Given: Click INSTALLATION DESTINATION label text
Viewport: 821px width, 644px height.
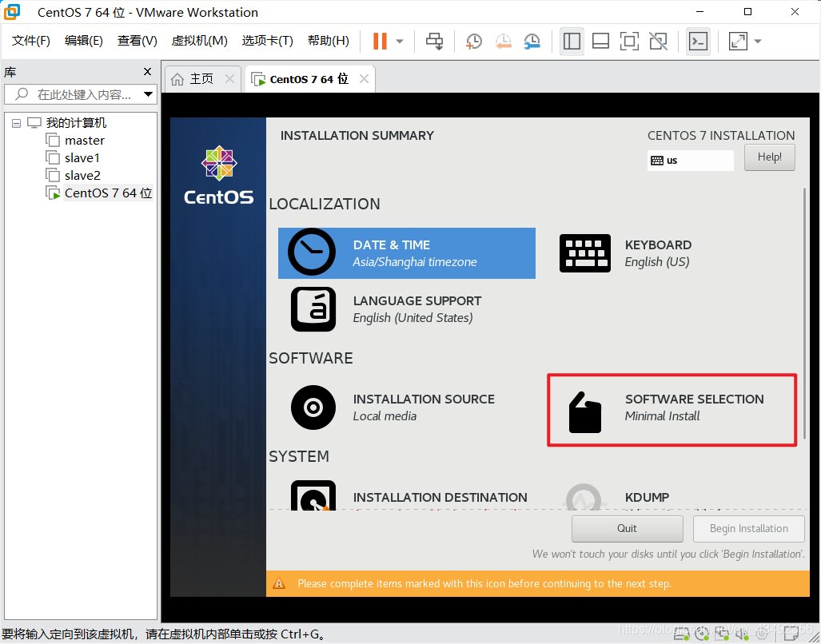Looking at the screenshot, I should pos(440,498).
